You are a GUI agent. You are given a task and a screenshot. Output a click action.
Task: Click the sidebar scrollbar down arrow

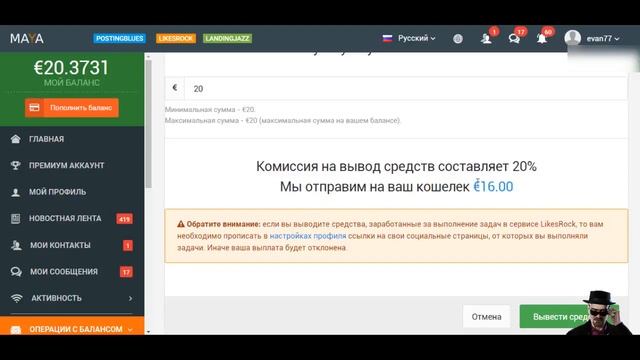pyautogui.click(x=148, y=332)
